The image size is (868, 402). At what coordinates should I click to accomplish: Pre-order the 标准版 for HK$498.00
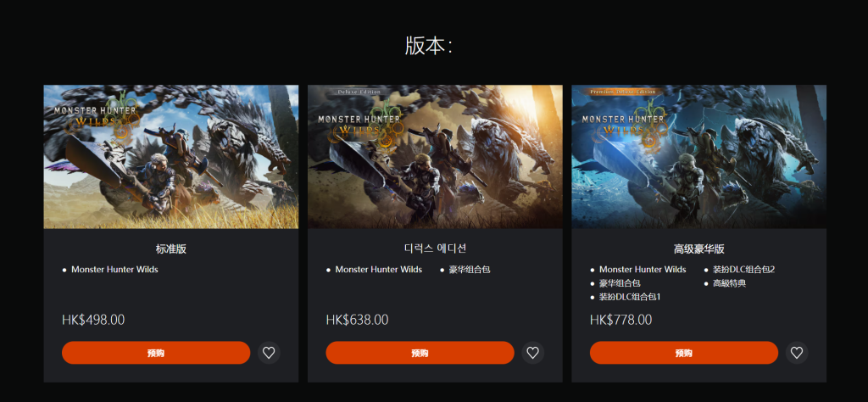[156, 353]
